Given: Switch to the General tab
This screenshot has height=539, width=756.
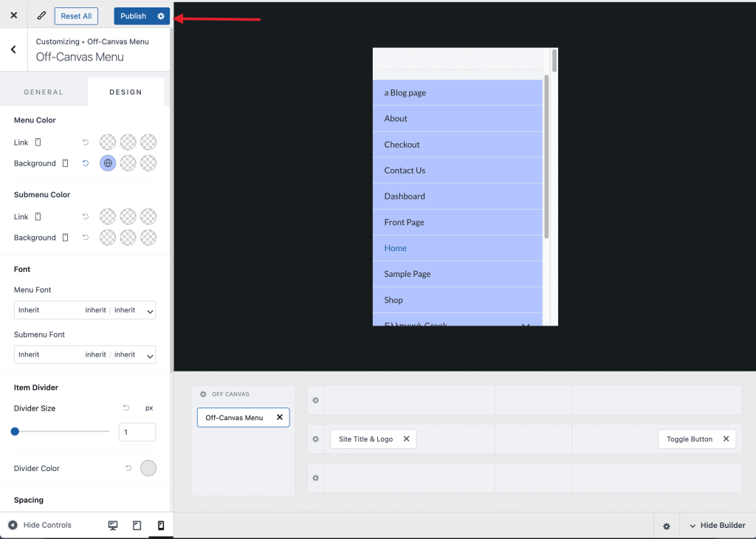Looking at the screenshot, I should coord(44,92).
